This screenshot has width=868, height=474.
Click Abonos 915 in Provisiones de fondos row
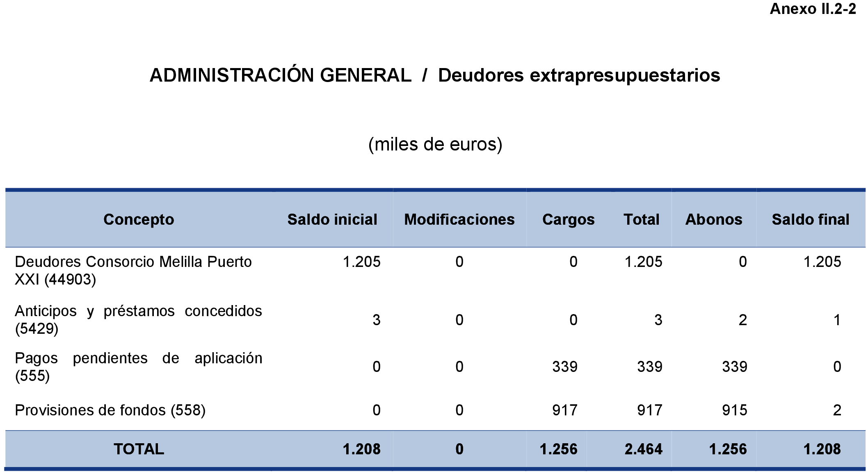click(x=735, y=410)
